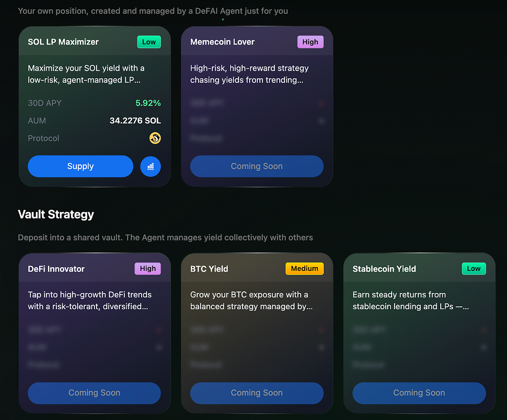Click Coming Soon on BTC Yield card
Screen dimensions: 507x420
tap(257, 393)
